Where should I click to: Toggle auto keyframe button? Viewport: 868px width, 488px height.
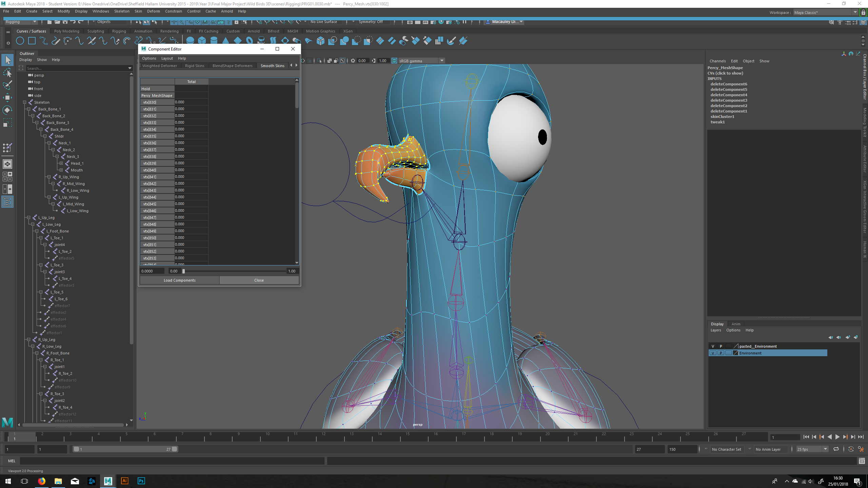851,449
